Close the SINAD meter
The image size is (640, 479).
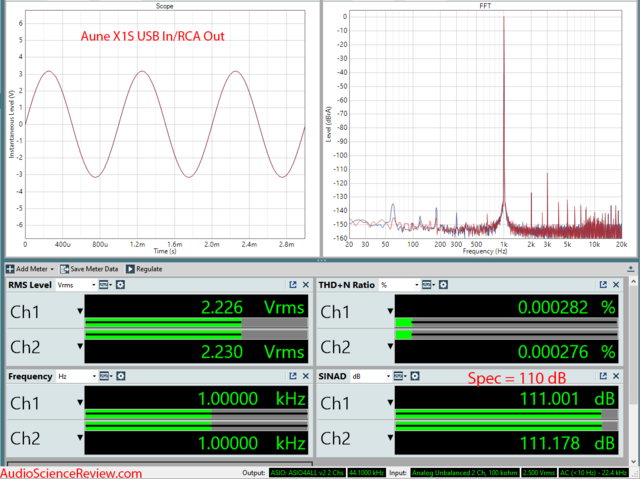[x=616, y=376]
